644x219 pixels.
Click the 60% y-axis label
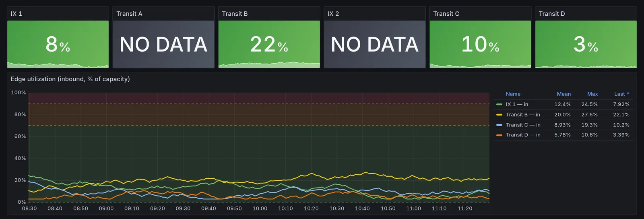pos(20,136)
